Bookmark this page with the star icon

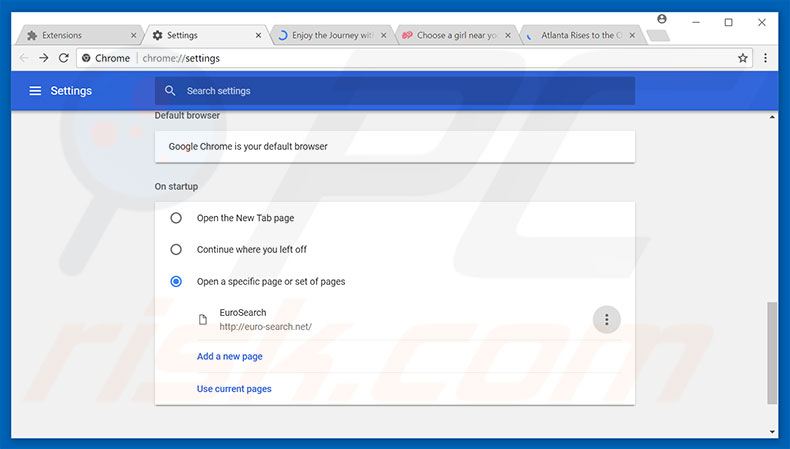point(743,58)
